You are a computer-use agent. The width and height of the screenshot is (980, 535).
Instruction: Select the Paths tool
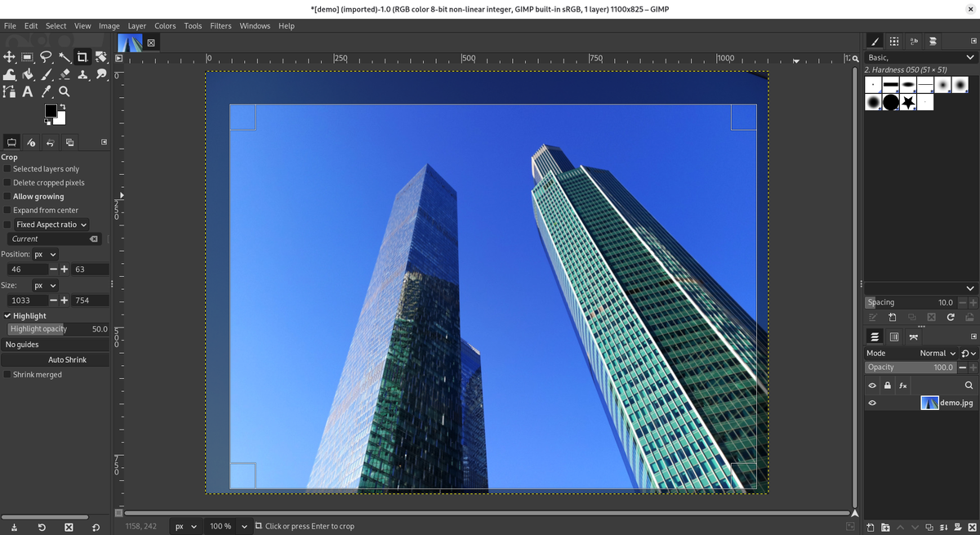click(x=10, y=91)
